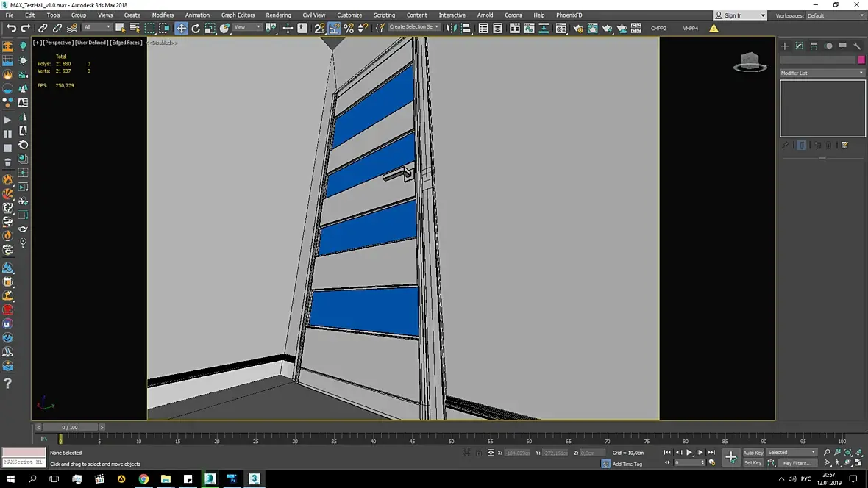Click the Key Filters button
Image resolution: width=868 pixels, height=488 pixels.
point(796,463)
